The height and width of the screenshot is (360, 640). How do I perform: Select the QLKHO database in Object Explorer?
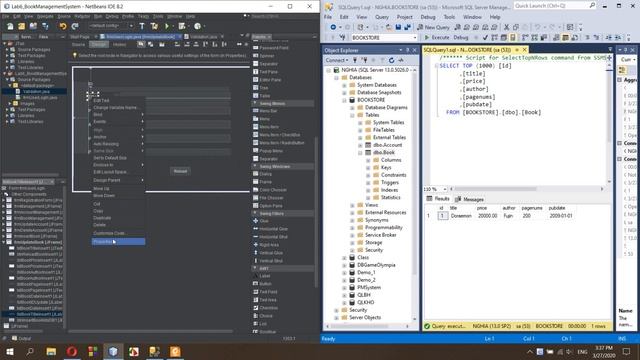(365, 302)
